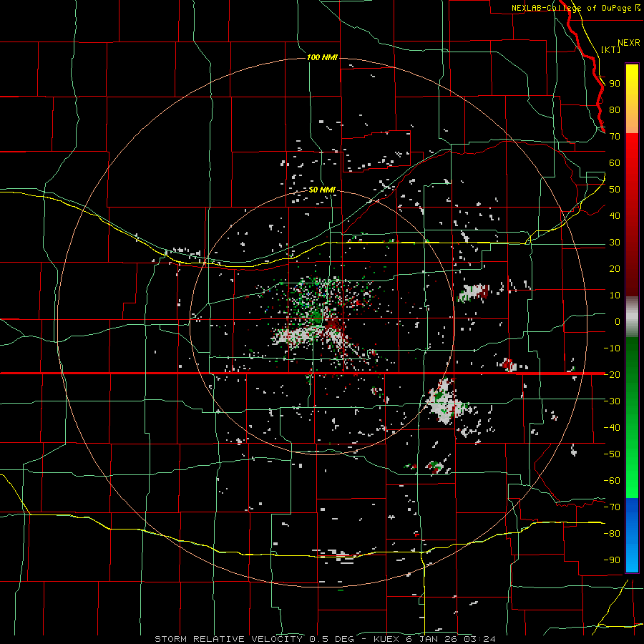Click the "NEXLAB-College of DuPage" header text

[572, 8]
